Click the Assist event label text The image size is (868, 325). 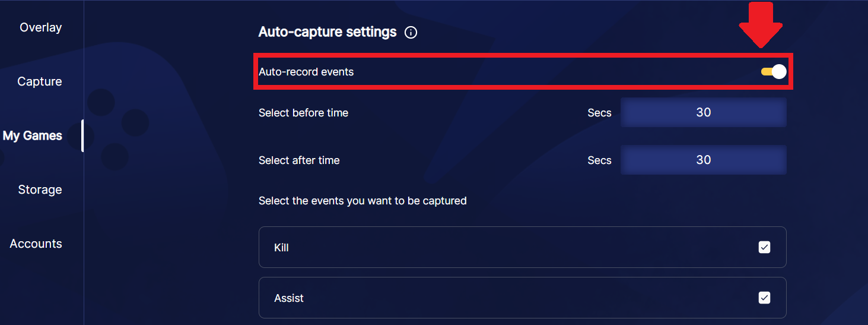(289, 298)
